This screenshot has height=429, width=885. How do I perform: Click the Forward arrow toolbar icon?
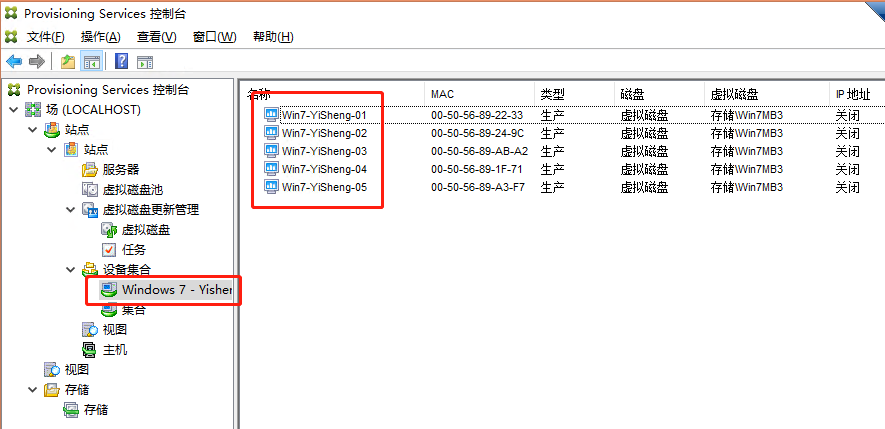[37, 62]
